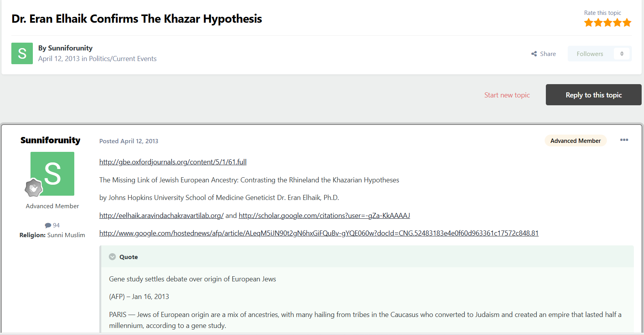The width and height of the screenshot is (644, 335).
Task: Click the first rating star
Action: (589, 23)
